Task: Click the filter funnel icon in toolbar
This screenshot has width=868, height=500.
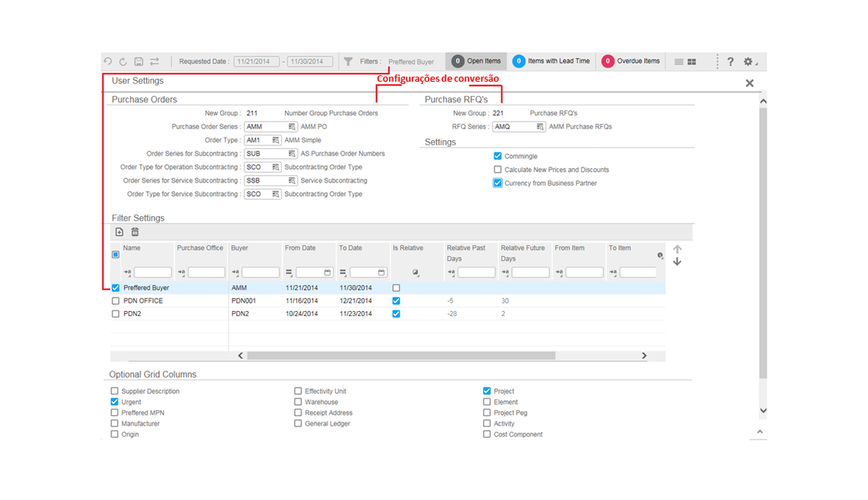Action: click(349, 62)
